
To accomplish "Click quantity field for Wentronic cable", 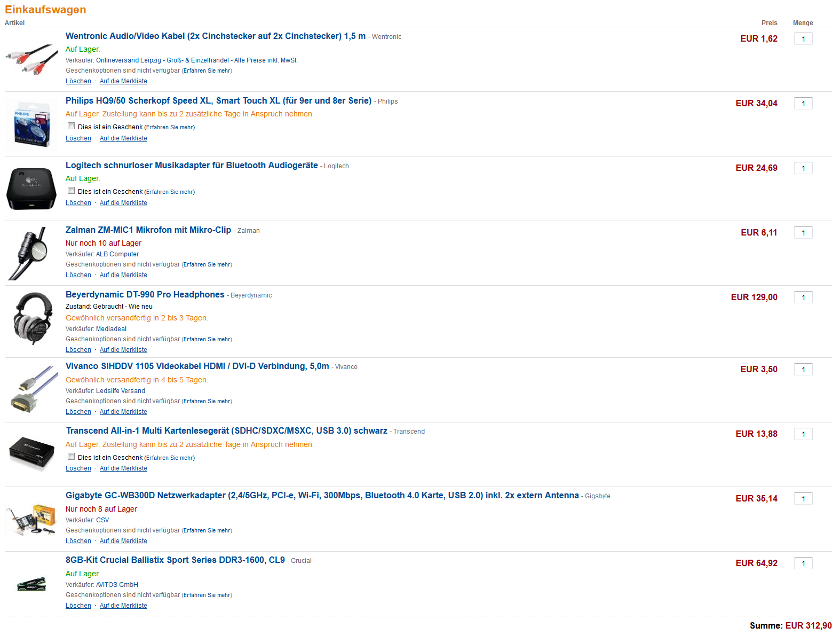I will click(x=803, y=39).
